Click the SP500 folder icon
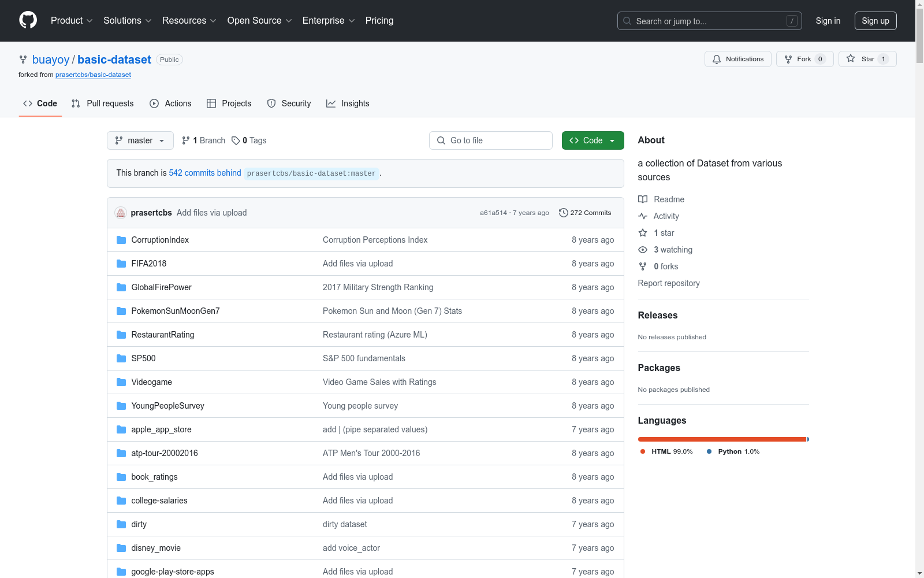This screenshot has height=578, width=924. point(121,358)
